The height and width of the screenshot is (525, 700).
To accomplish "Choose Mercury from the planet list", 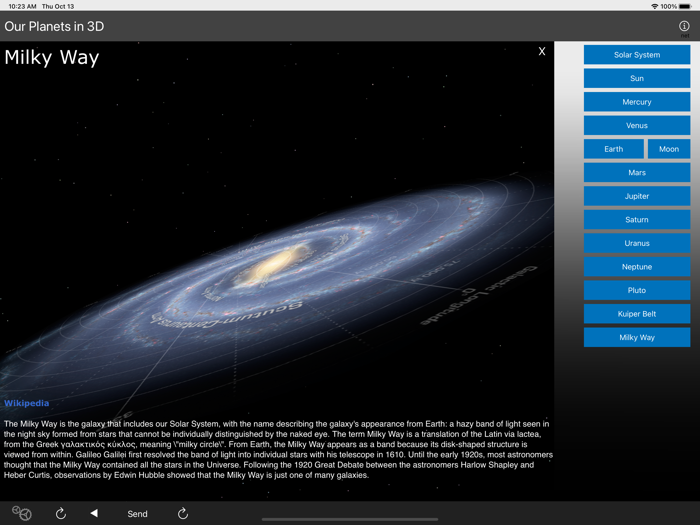I will tap(637, 102).
